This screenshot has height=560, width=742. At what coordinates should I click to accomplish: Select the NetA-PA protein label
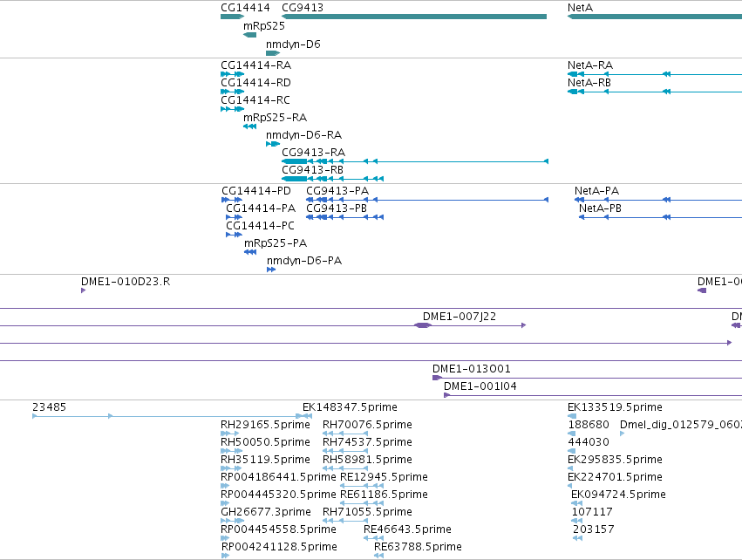[x=596, y=191]
